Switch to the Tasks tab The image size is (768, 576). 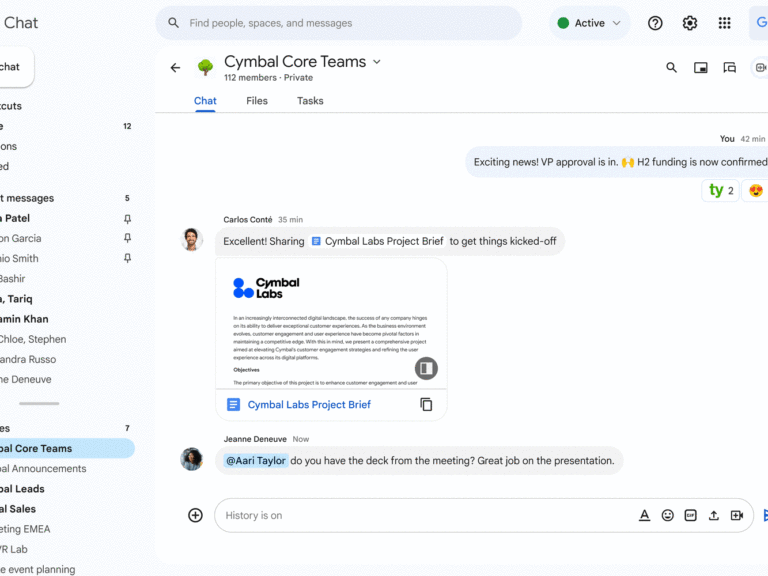(x=310, y=101)
